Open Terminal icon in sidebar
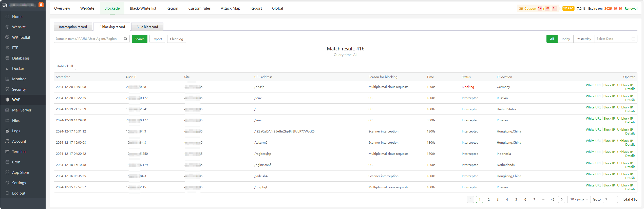This screenshot has height=209, width=644. [7, 152]
